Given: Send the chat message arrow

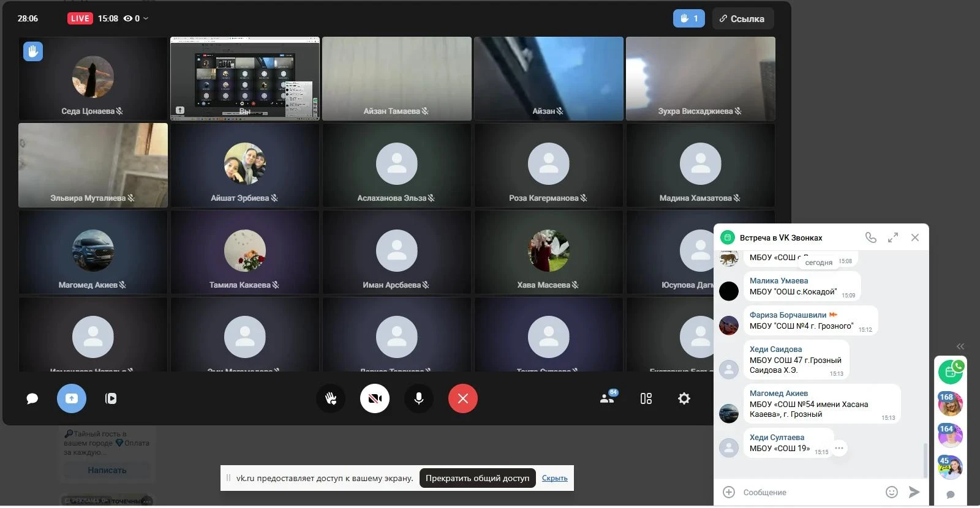Looking at the screenshot, I should point(914,492).
